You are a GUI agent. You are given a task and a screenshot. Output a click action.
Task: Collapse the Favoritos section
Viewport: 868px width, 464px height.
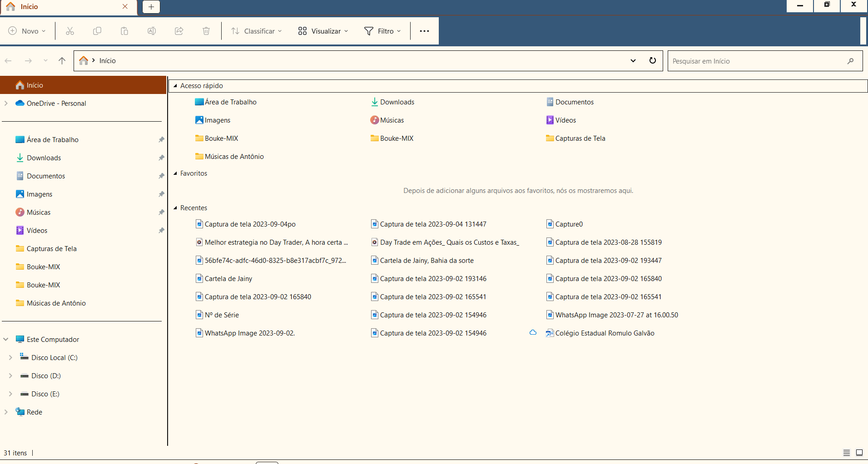(x=175, y=173)
